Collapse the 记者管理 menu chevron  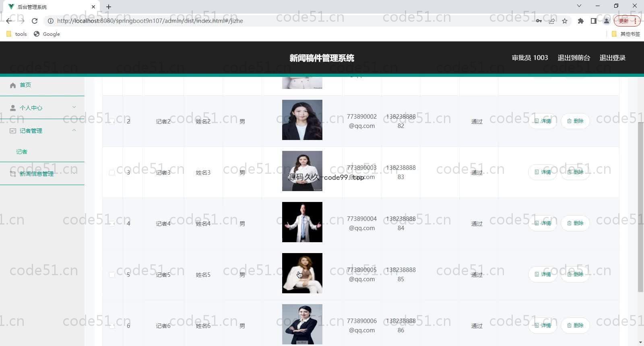pos(74,130)
